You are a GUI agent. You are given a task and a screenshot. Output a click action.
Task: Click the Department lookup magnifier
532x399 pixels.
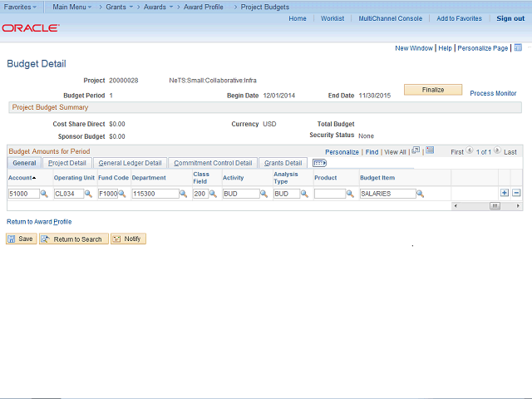184,194
